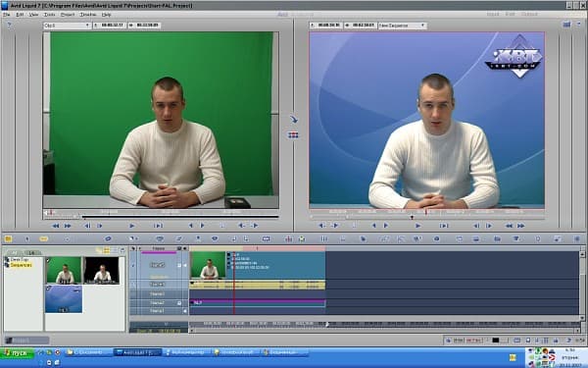
Task: Click the play in-to-out button in the source viewer
Action: [158, 226]
